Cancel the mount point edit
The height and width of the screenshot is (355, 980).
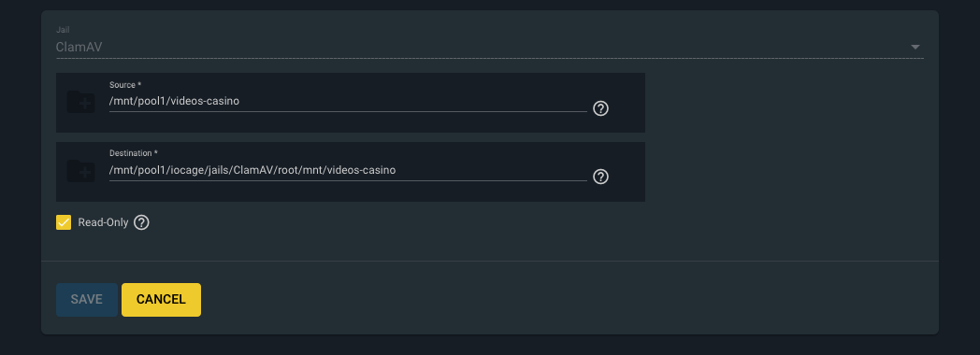pyautogui.click(x=161, y=300)
